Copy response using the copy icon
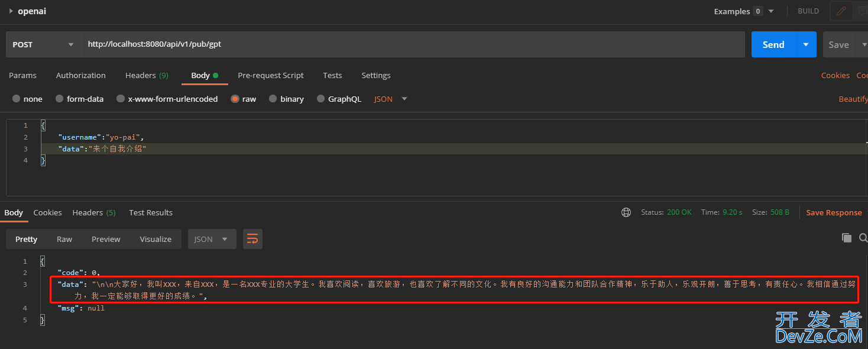868x349 pixels. point(847,238)
